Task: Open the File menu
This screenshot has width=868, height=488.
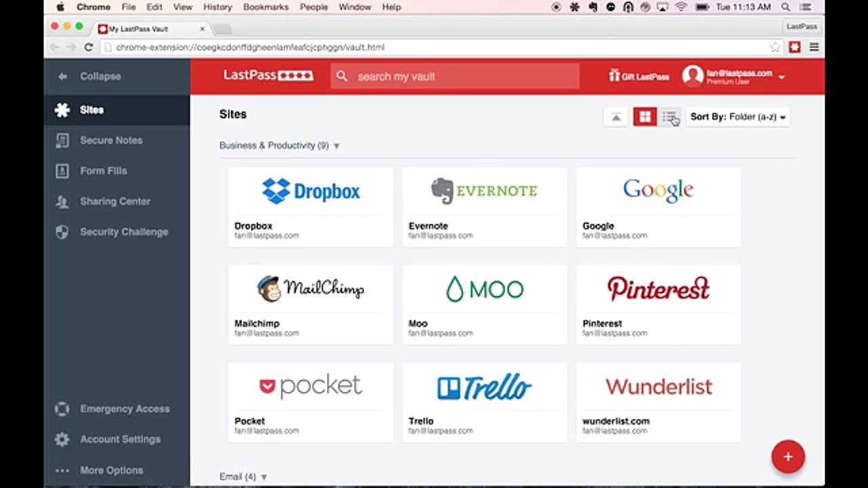Action: point(129,7)
